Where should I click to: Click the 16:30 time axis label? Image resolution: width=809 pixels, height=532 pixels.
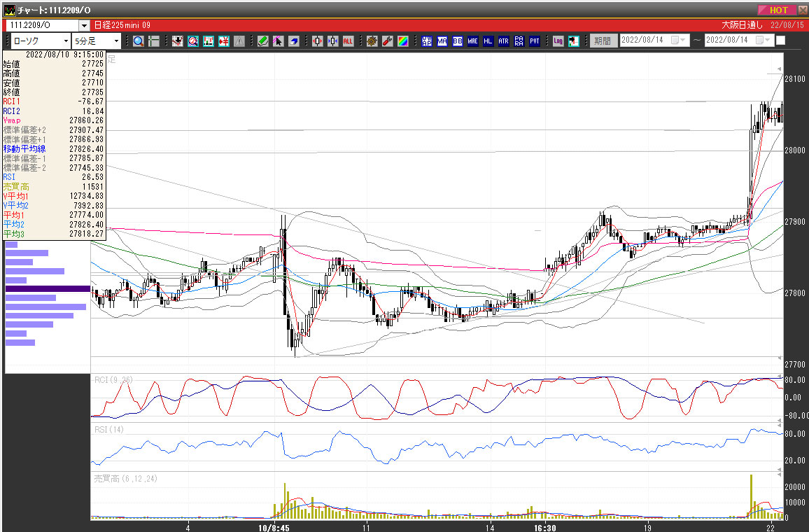(545, 527)
